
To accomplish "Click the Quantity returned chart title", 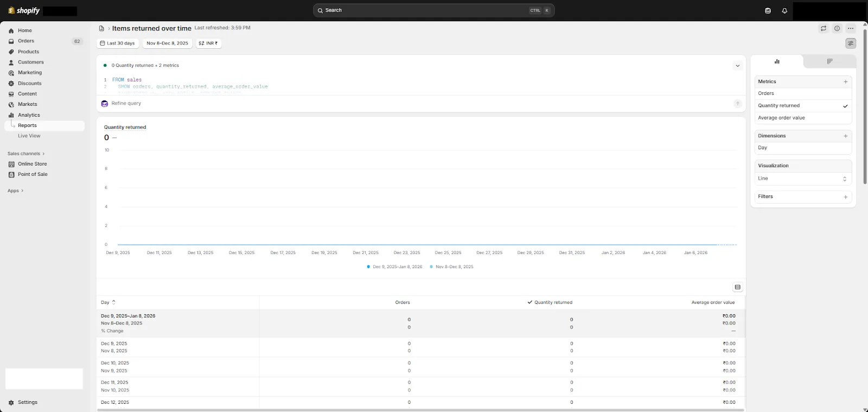I will (125, 127).
